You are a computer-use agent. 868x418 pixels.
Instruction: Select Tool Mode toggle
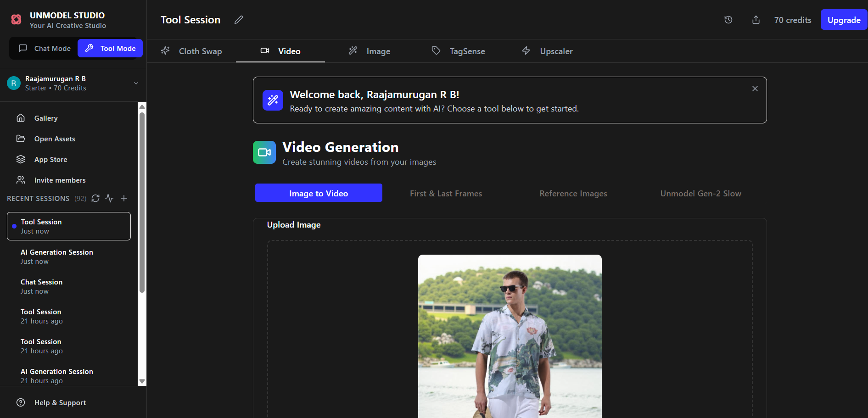(x=110, y=48)
